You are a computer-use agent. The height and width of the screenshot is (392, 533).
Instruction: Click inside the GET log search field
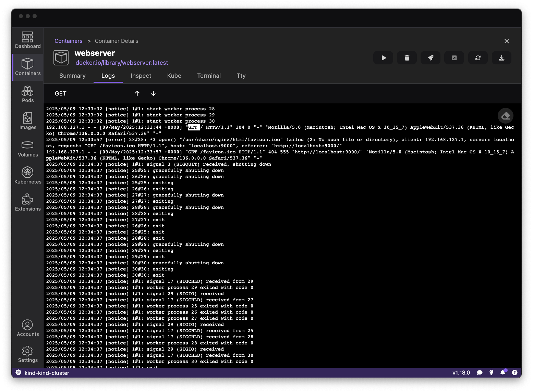click(x=87, y=93)
